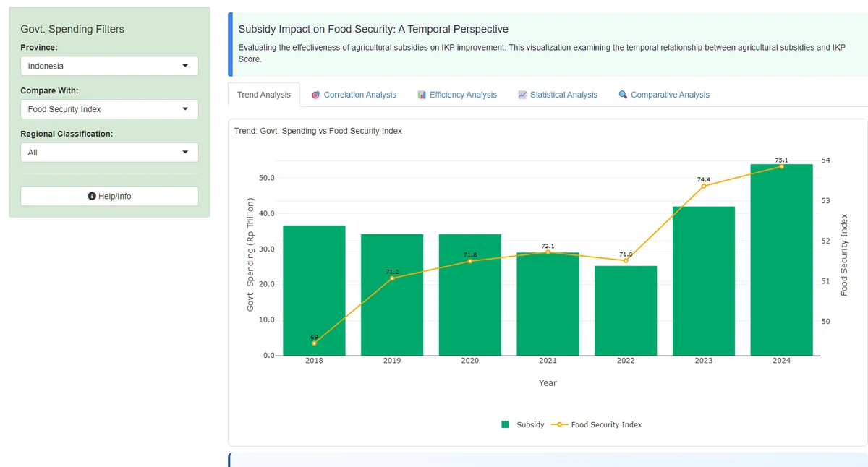868x467 pixels.
Task: Select the 2020 subsidy bar
Action: pos(470,295)
